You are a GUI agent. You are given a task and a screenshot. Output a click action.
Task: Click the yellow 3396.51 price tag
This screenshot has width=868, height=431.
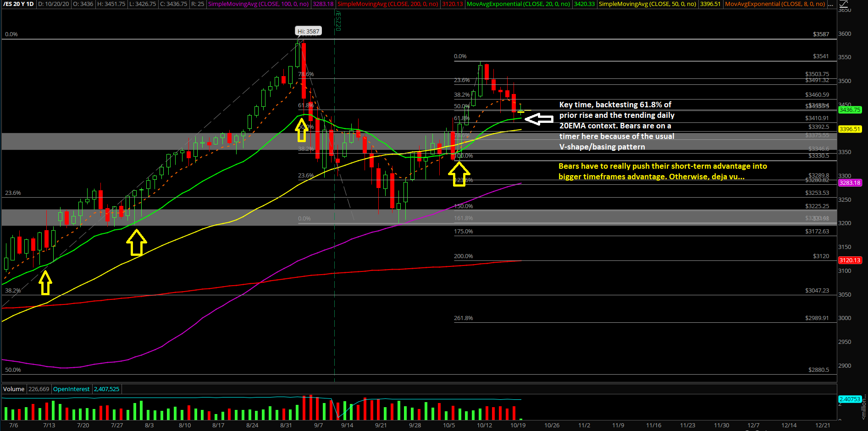click(850, 129)
